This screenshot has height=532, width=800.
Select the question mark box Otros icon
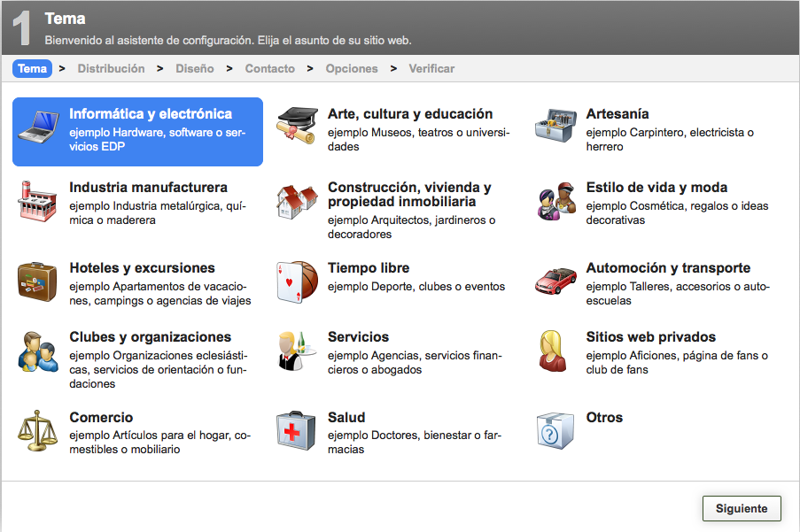[x=555, y=431]
